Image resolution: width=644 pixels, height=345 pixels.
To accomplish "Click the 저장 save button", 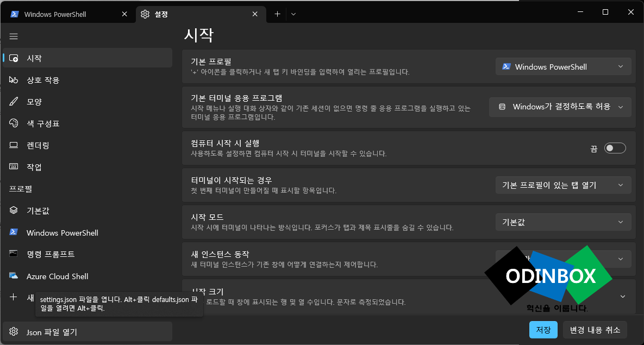I will point(543,330).
